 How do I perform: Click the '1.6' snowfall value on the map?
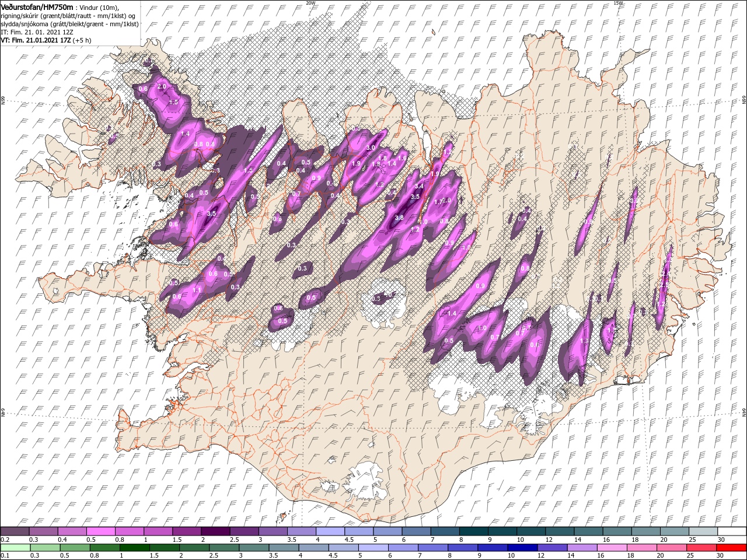pos(402,158)
